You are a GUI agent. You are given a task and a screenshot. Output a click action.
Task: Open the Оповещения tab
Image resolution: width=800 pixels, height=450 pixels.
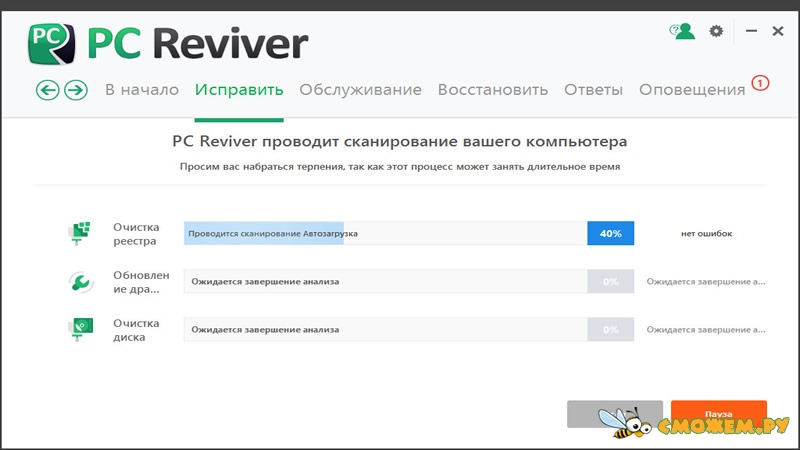(x=692, y=90)
